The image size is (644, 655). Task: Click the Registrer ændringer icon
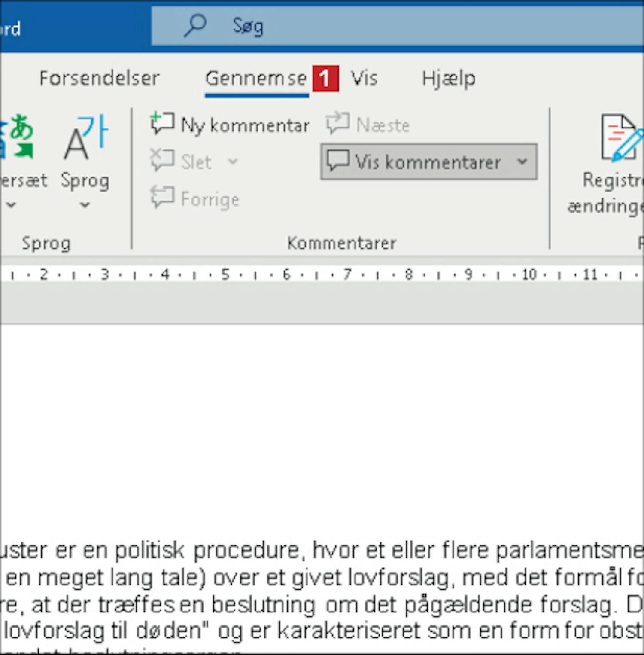[623, 137]
